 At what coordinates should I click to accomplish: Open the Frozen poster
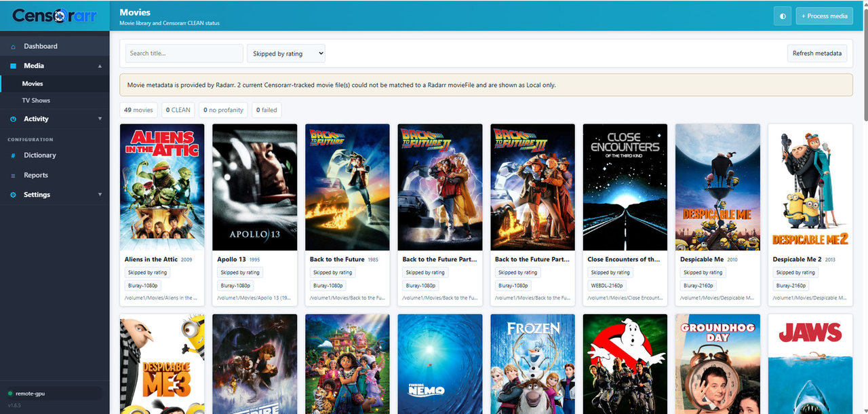[x=532, y=364]
